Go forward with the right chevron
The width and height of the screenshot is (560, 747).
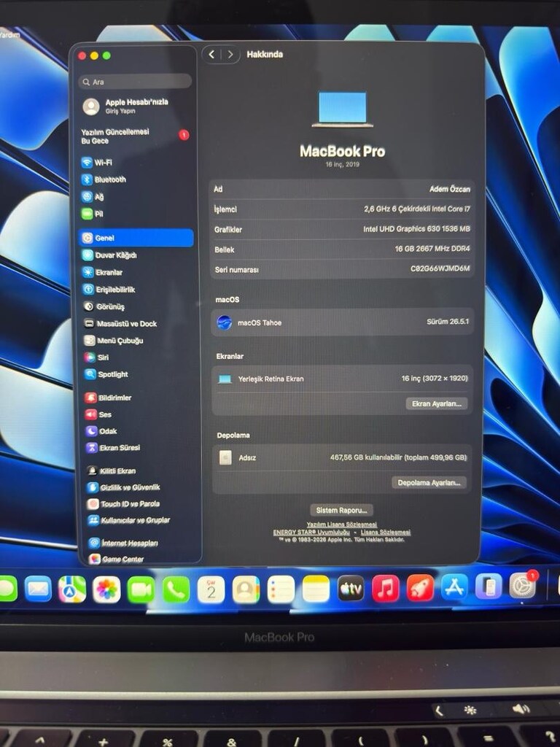[x=230, y=54]
